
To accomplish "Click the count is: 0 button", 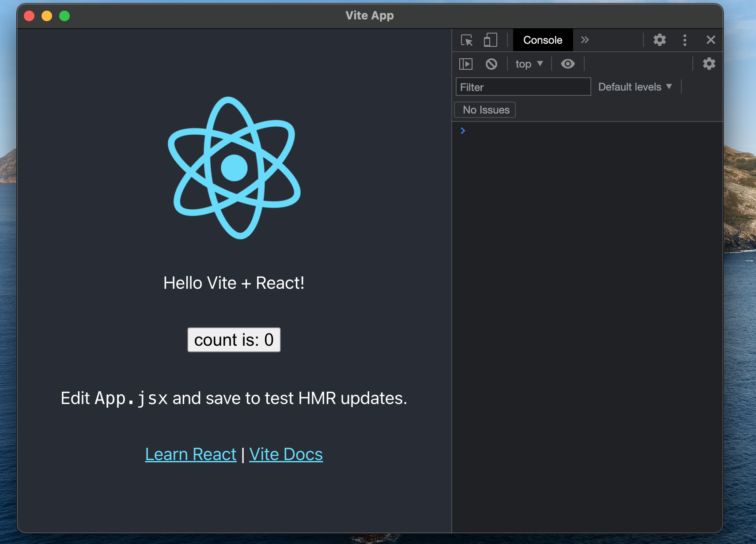I will (234, 340).
